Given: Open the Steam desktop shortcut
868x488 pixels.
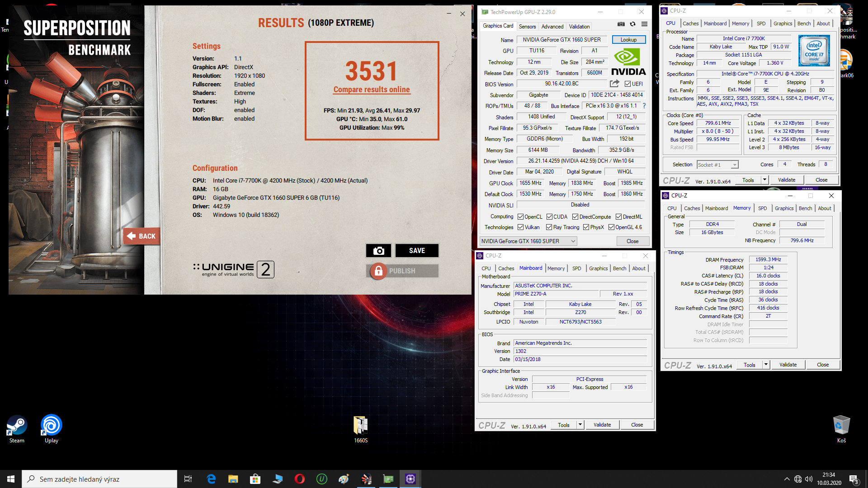Looking at the screenshot, I should pos(17,429).
